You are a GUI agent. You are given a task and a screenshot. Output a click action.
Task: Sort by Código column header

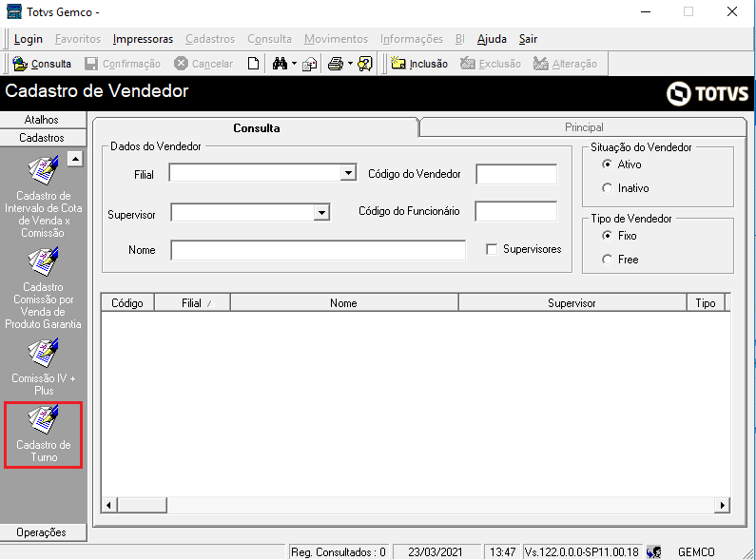pyautogui.click(x=127, y=303)
